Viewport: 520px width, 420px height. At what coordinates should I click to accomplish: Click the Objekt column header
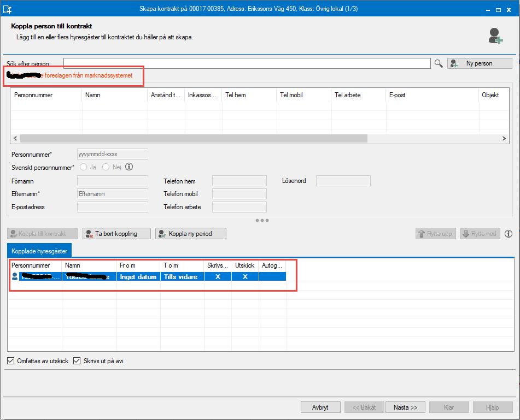(494, 95)
